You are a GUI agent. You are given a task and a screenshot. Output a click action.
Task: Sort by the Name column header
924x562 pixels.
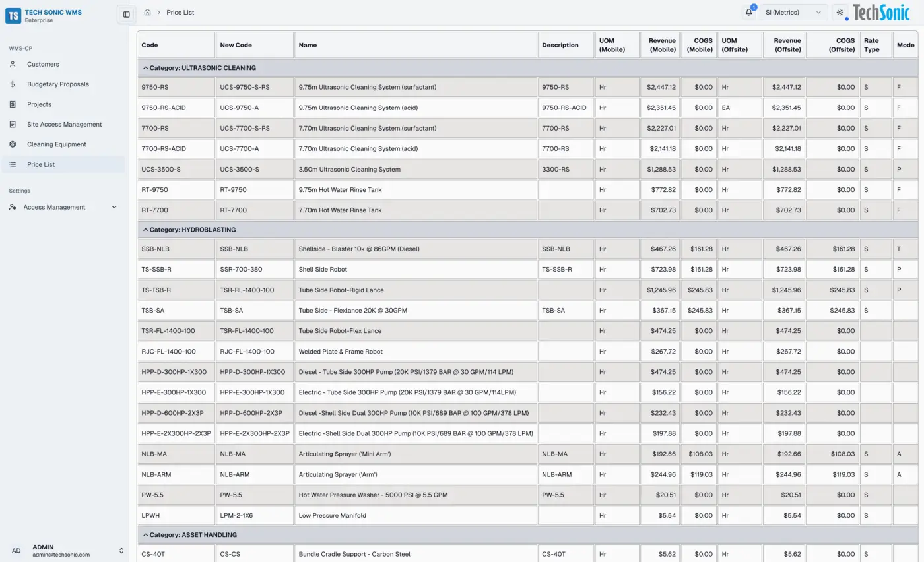416,45
